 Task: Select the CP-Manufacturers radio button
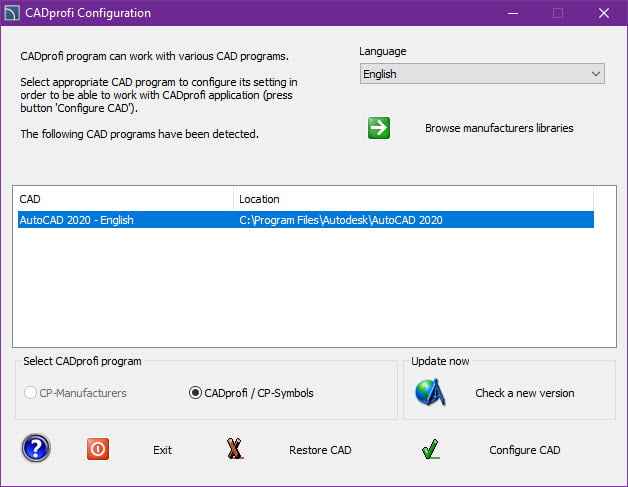tap(30, 393)
